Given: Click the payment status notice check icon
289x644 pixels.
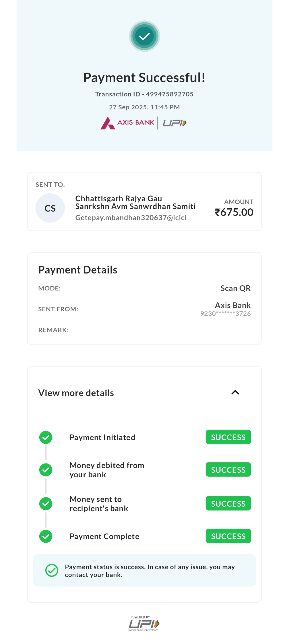Looking at the screenshot, I should (52, 570).
